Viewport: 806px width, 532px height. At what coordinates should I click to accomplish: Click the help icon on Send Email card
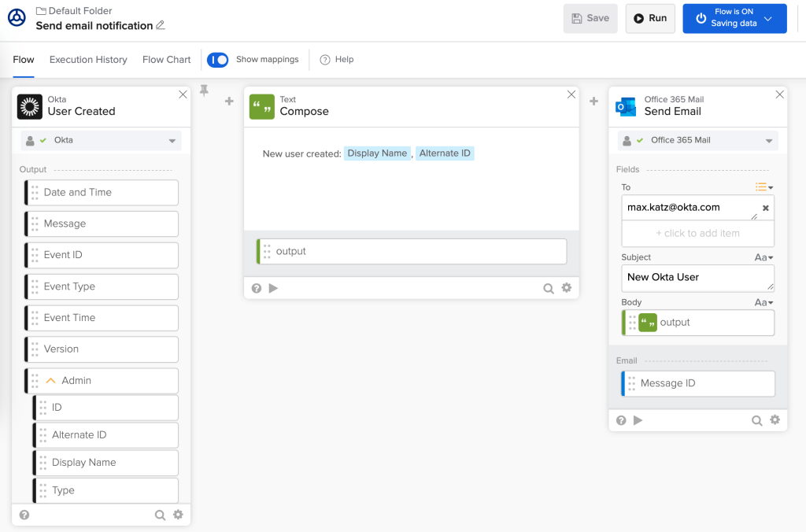[621, 420]
